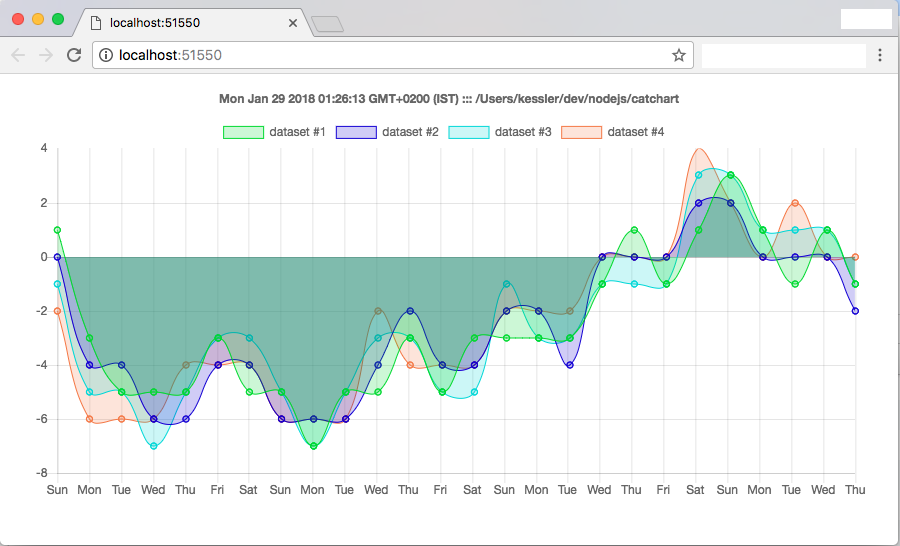Click the first 'Fri' x-axis label

coord(217,490)
